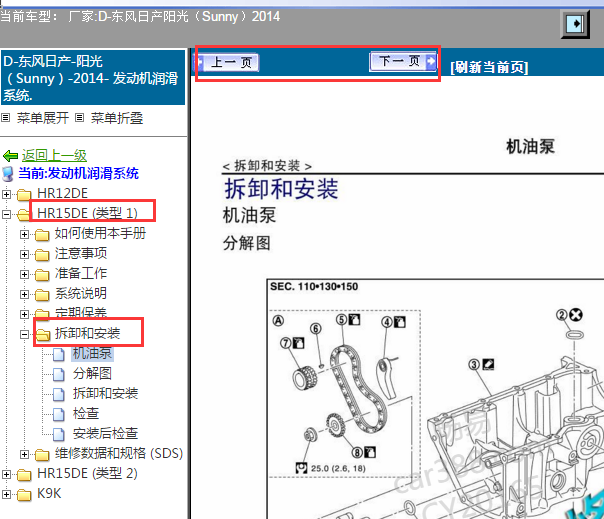Expand the 系统说明 node
604x519 pixels.
coord(24,294)
